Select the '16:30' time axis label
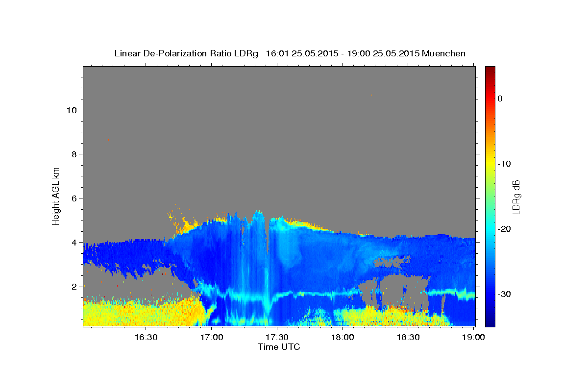This screenshot has height=392, width=588. point(146,338)
